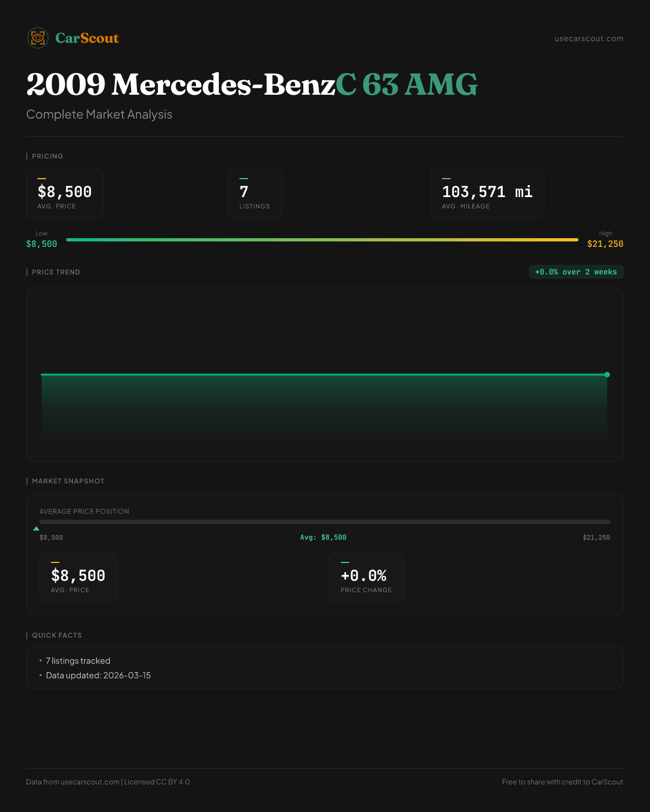Click the green triangle average position marker
Viewport: 650px width, 812px height.
click(x=36, y=528)
